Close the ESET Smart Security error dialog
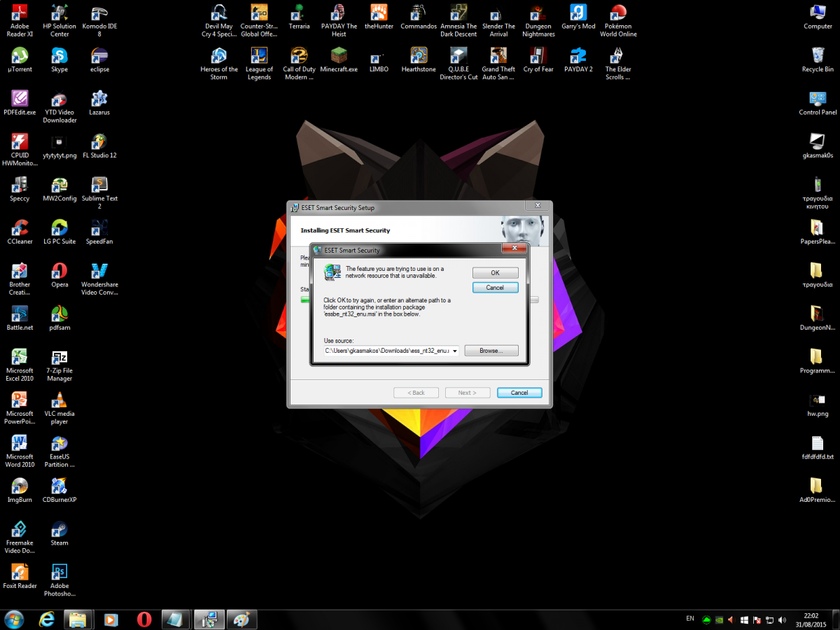Screen dimensions: 840x630 tap(514, 248)
